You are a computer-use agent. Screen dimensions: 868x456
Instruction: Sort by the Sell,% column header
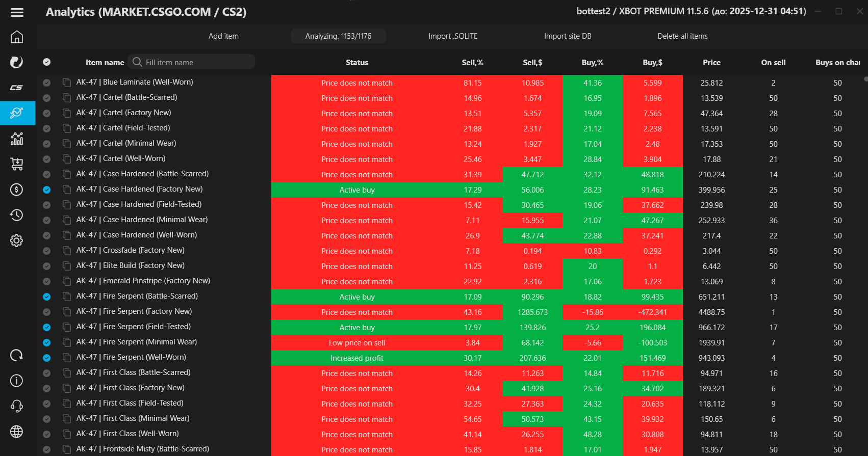tap(472, 62)
